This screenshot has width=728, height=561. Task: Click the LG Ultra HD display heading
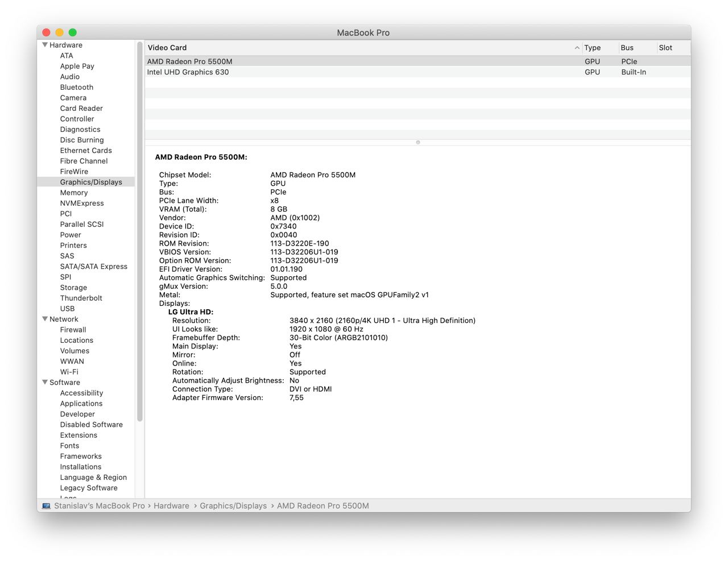coord(191,312)
